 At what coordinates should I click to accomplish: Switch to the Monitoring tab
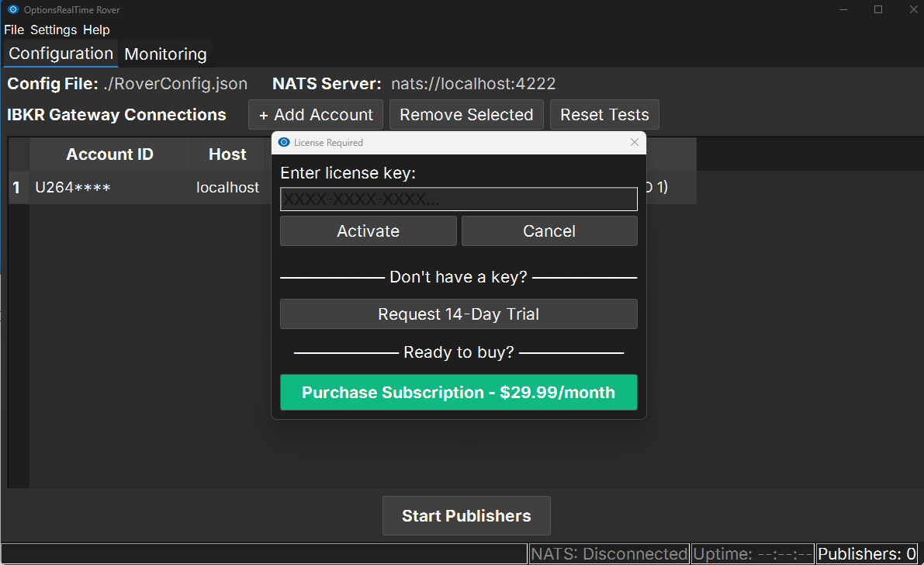point(165,54)
